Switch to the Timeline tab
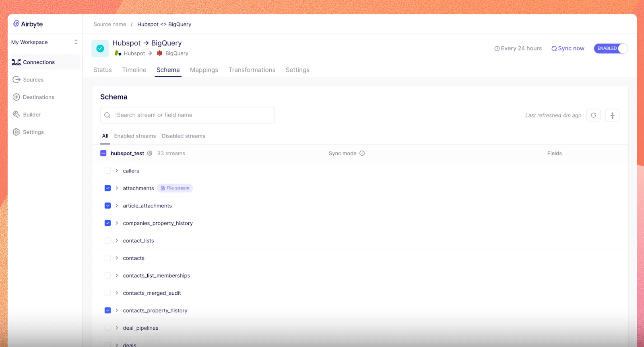This screenshot has width=644, height=347. [x=134, y=70]
